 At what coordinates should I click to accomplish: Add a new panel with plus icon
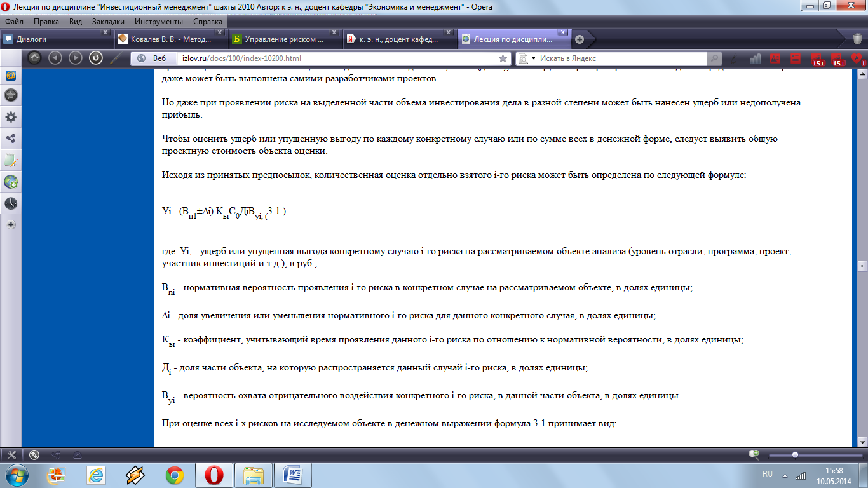coord(11,225)
